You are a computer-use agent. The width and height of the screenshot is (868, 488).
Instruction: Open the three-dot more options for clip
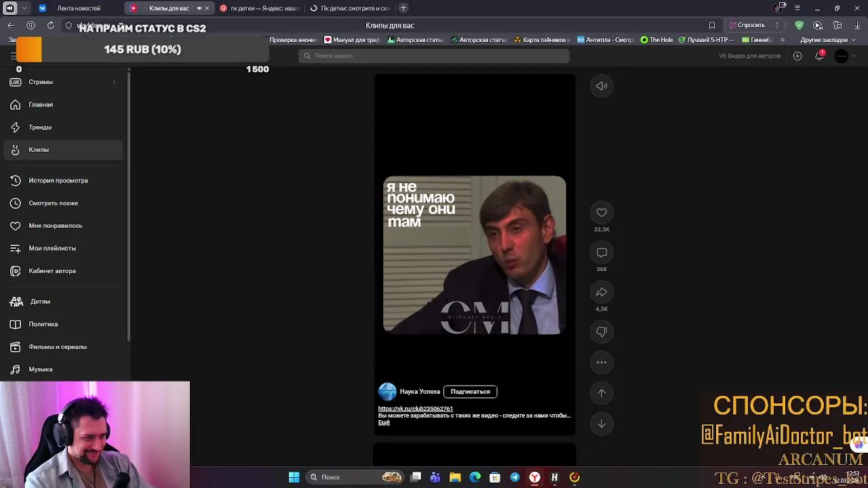601,362
